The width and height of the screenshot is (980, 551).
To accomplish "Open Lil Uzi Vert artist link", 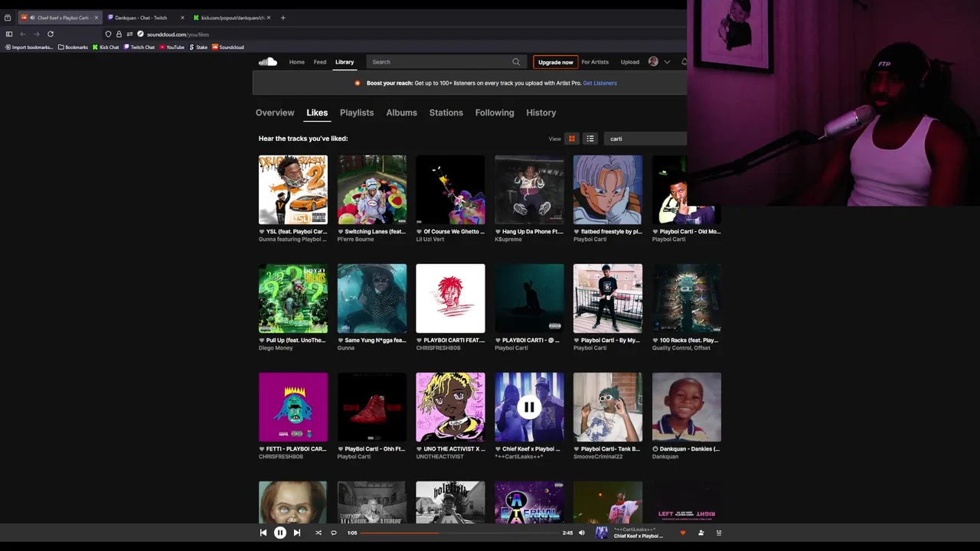I will (430, 240).
